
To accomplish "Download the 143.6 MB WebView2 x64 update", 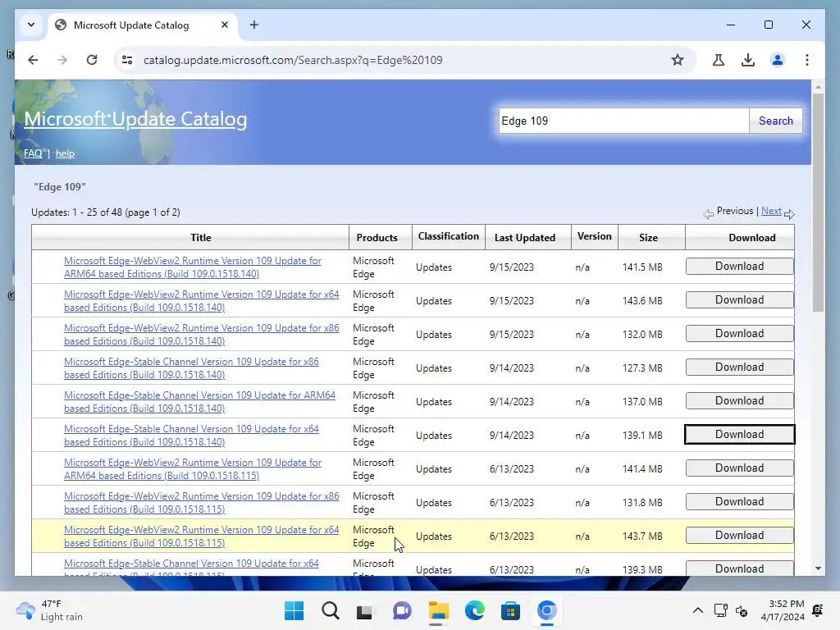I will pyautogui.click(x=739, y=300).
